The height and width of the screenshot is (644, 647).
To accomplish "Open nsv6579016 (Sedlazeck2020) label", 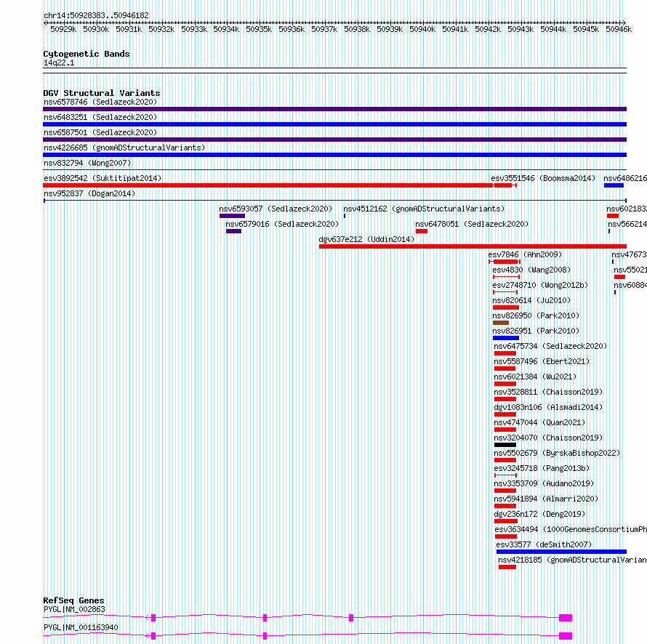I will [282, 224].
